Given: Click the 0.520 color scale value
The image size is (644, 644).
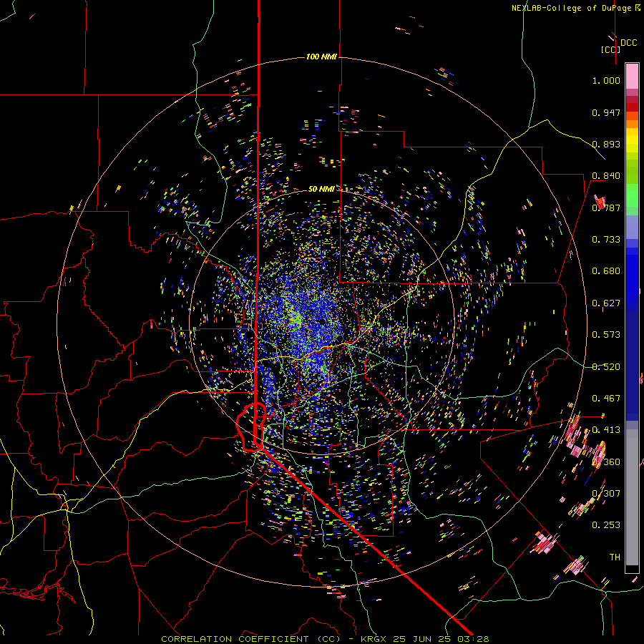Looking at the screenshot, I should point(606,367).
